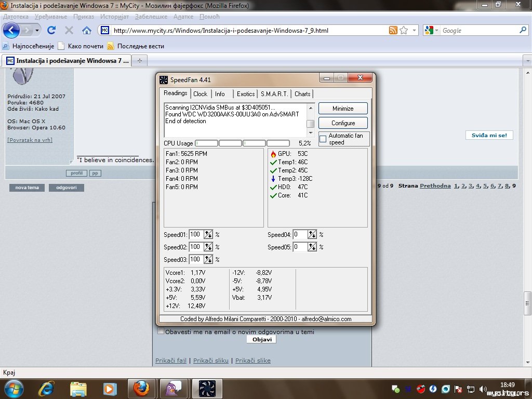Click the Google search magnifier icon
Viewport: 532px width, 399px height.
coord(523,30)
